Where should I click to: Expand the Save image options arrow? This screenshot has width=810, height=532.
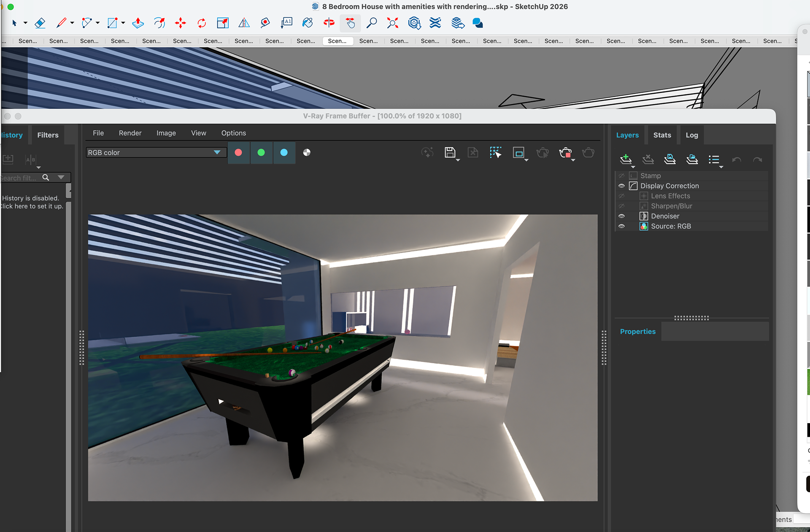458,160
